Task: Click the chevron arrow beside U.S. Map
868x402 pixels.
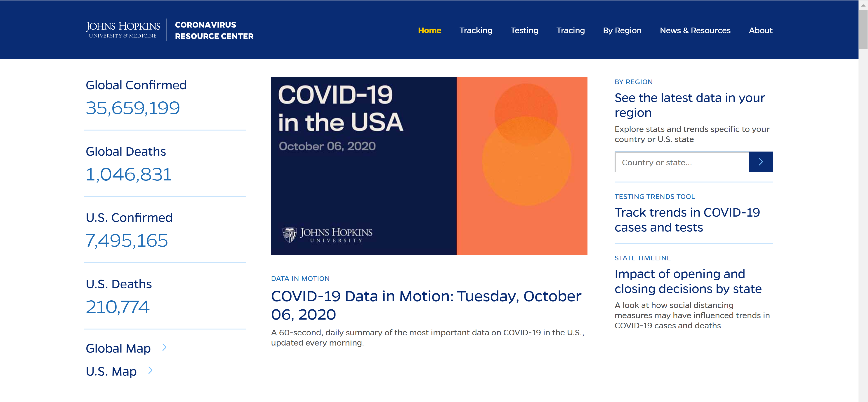Action: [x=150, y=370]
